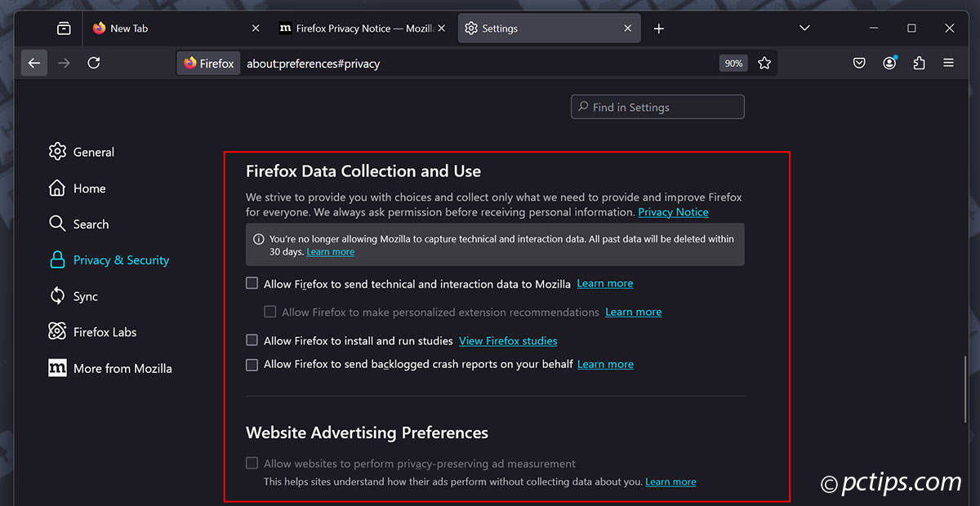980x506 pixels.
Task: Click the about:preferences address bar
Action: pyautogui.click(x=478, y=64)
